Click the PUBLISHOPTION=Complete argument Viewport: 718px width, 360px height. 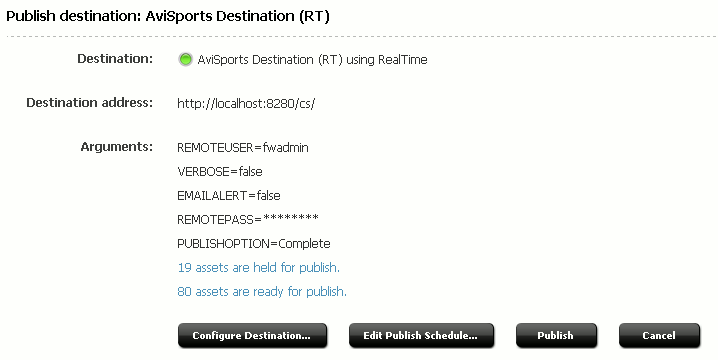coord(254,243)
